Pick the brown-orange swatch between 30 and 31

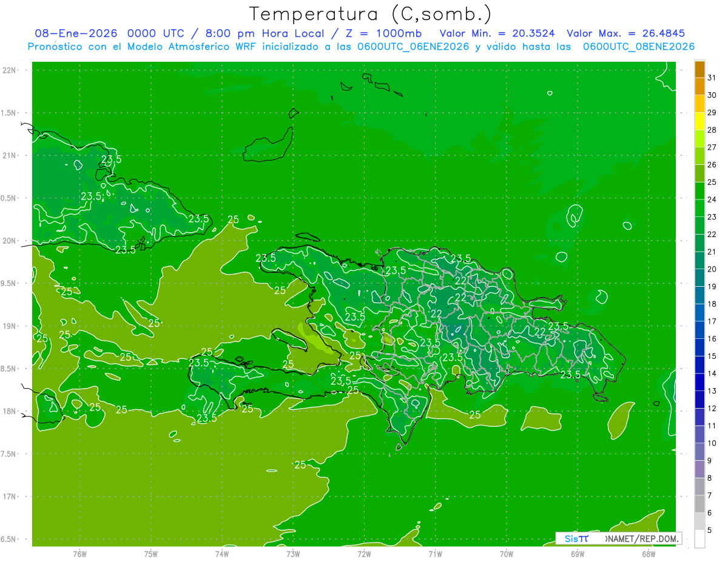(699, 87)
